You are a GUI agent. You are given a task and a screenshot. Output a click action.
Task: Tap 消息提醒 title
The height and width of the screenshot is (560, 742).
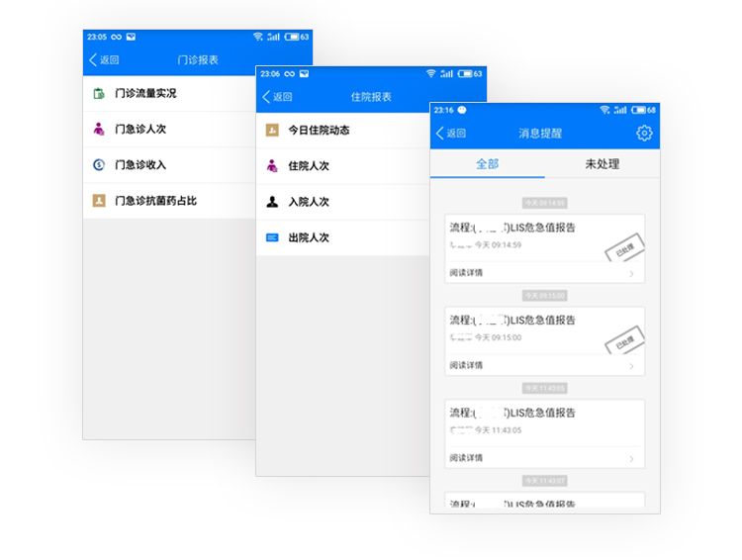coord(540,133)
